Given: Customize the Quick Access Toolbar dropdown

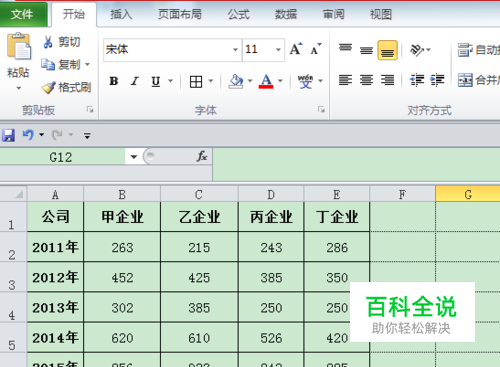Looking at the screenshot, I should tap(87, 135).
